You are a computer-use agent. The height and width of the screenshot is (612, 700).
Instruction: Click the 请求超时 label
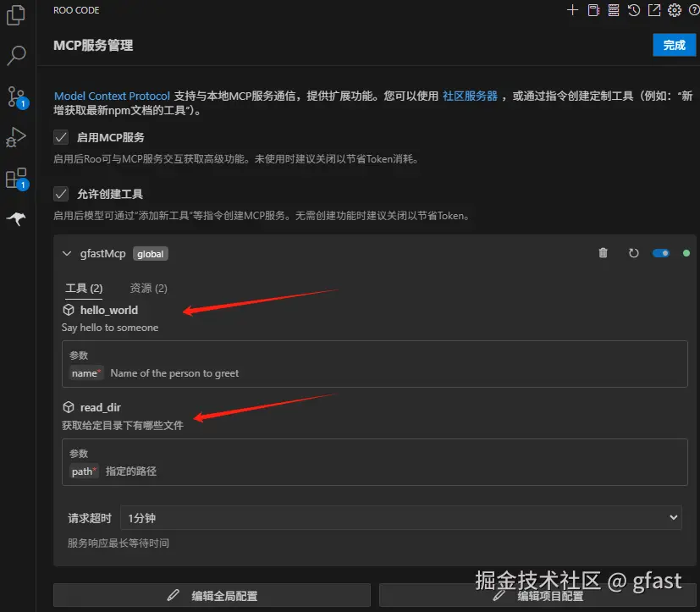coord(89,518)
